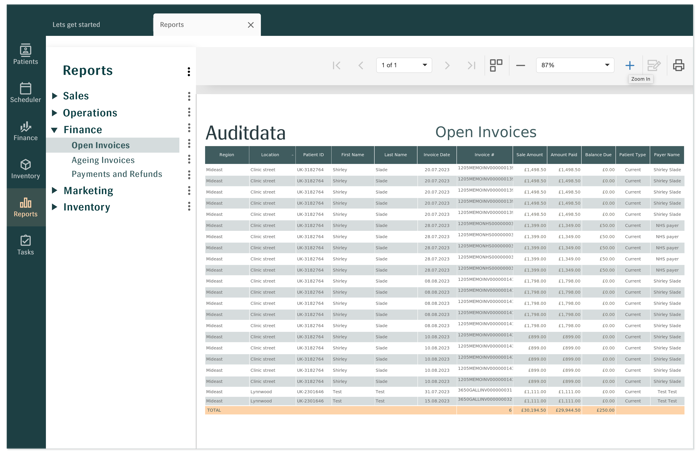Viewport: 700px width, 453px height.
Task: Expand the Inventory report group
Action: click(x=54, y=207)
